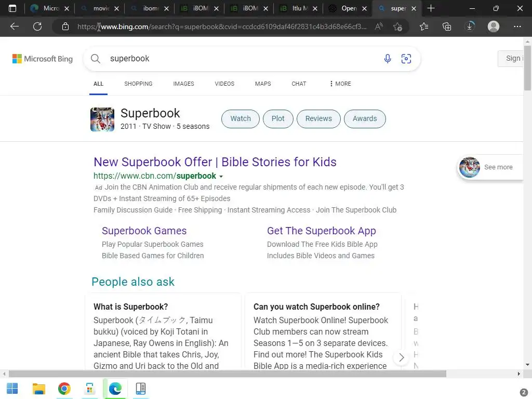Expand the 'What is Superbook?' question

130,307
